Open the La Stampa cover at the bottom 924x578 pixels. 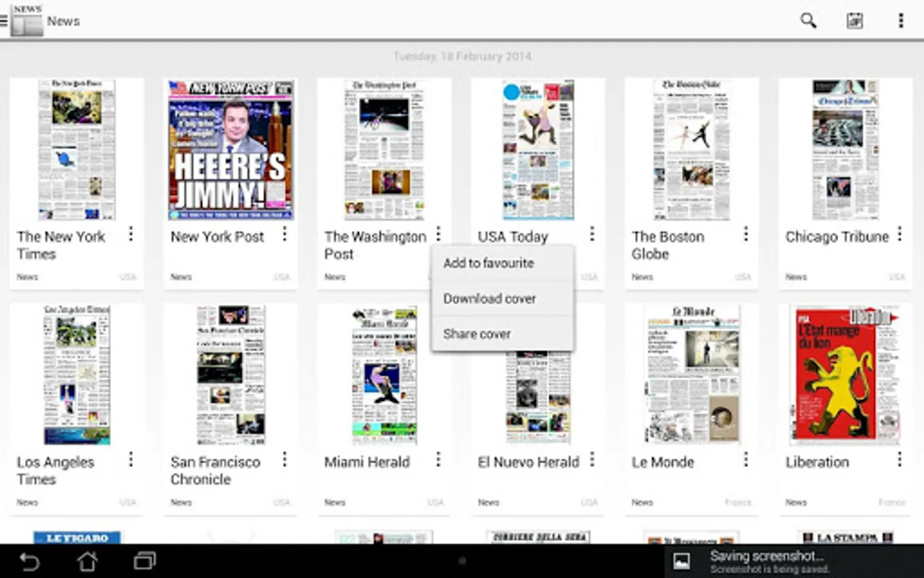point(846,538)
